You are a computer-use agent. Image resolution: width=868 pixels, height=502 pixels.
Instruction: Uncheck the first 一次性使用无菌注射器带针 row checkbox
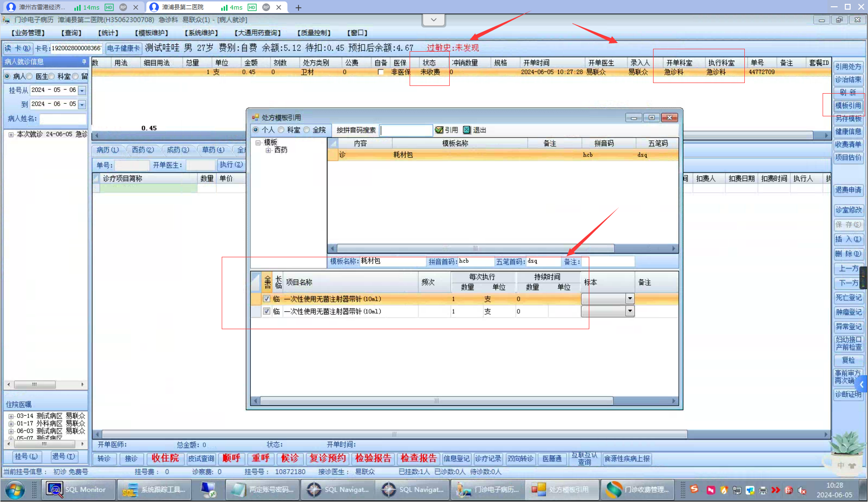click(267, 299)
